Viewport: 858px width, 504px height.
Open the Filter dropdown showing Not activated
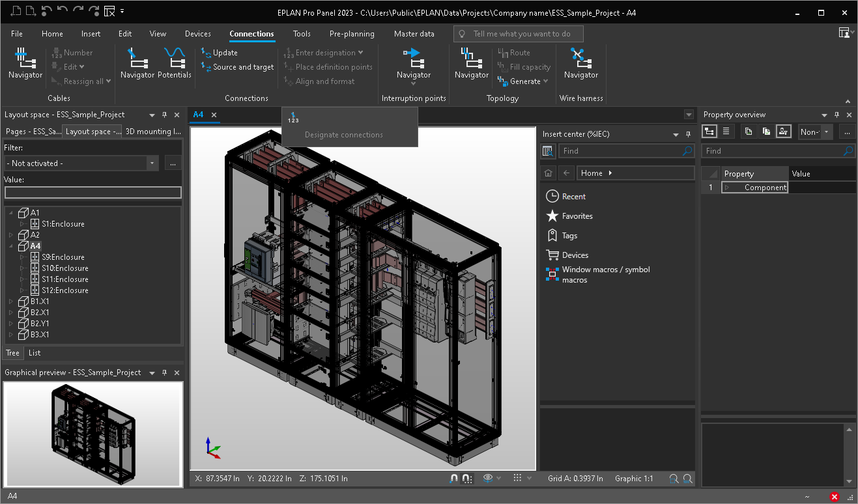point(152,163)
